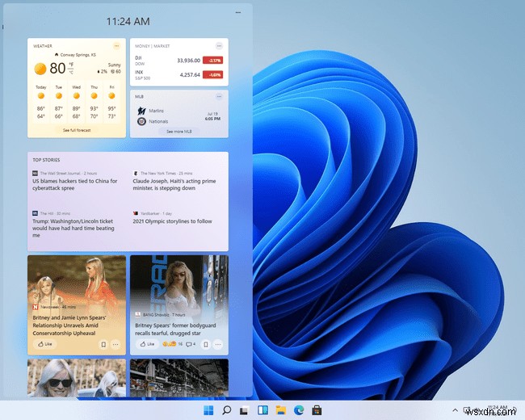Open Microsoft Store from the taskbar

317,410
